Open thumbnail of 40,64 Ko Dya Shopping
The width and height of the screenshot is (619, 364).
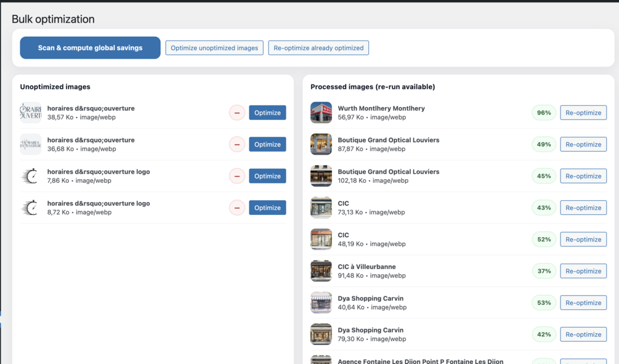(x=321, y=302)
